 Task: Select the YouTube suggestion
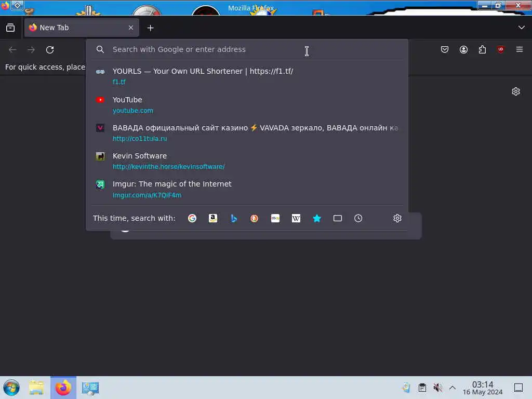click(247, 105)
